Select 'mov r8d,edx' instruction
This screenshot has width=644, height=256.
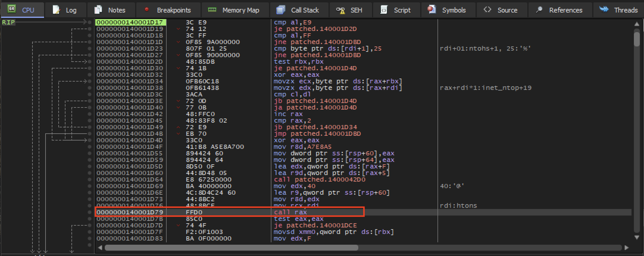click(297, 199)
